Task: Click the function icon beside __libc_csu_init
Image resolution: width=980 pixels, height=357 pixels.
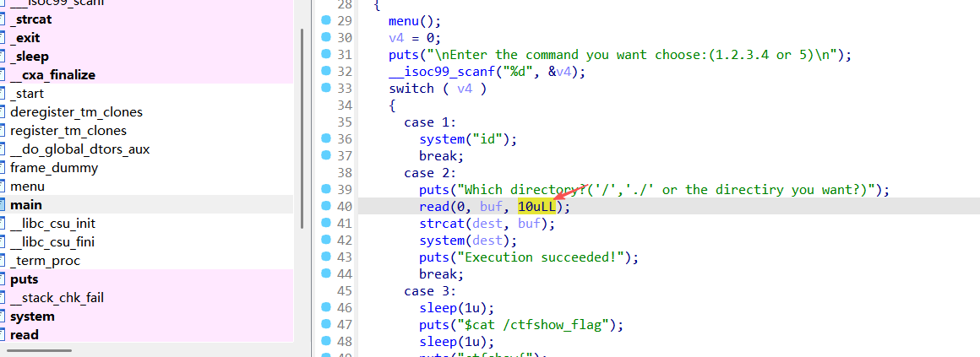Action: point(3,224)
